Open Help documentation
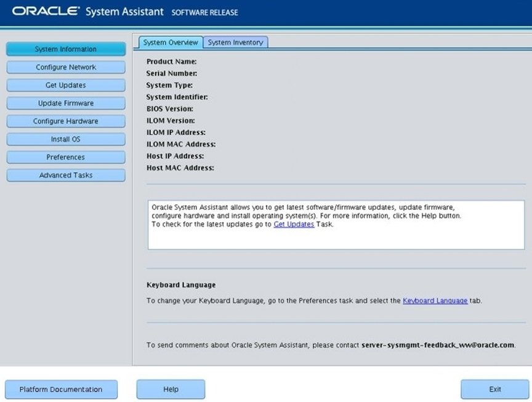 click(171, 389)
